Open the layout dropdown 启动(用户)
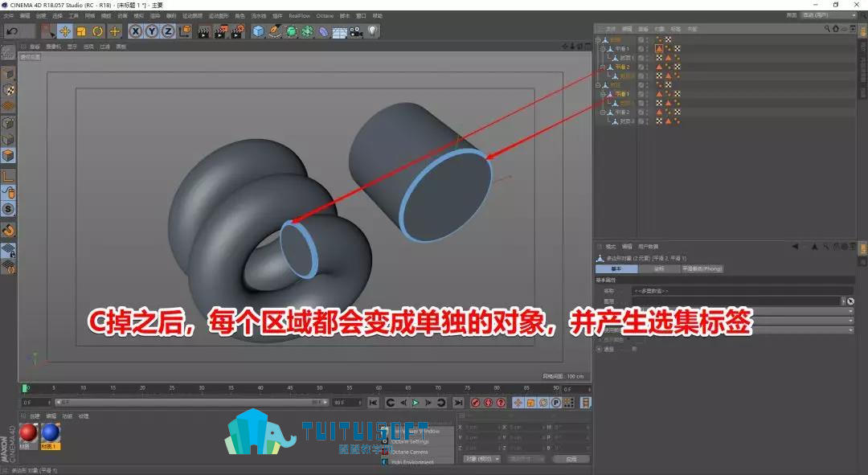Image resolution: width=868 pixels, height=475 pixels. click(x=829, y=15)
